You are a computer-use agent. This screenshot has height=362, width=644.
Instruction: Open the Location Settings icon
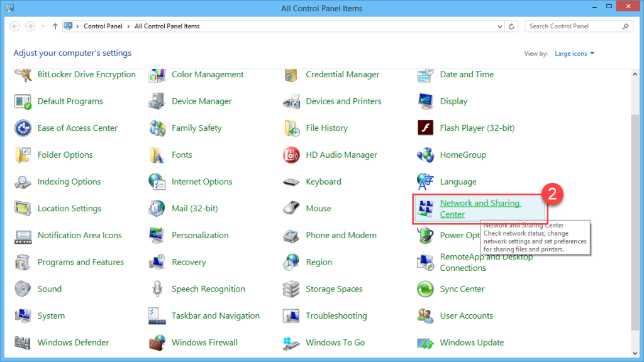coord(23,209)
